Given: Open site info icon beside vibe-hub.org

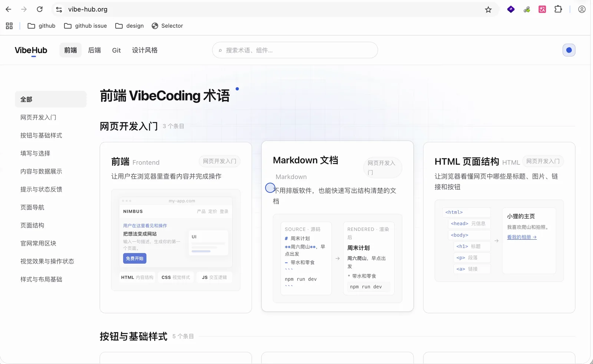Looking at the screenshot, I should coord(59,10).
